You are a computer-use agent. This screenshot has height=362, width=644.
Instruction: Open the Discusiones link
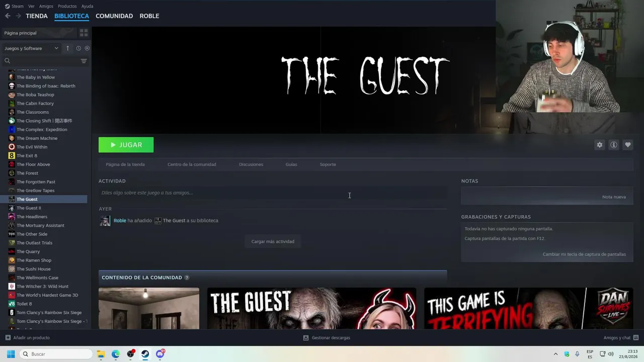tap(251, 164)
